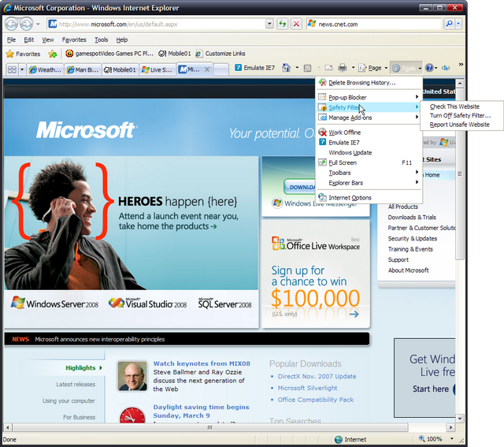Open recent pages dropdown arrow

(x=38, y=24)
